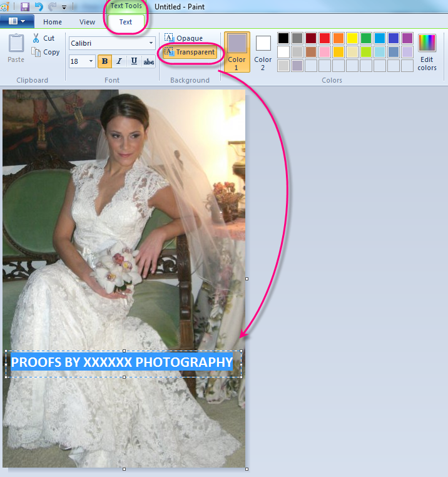Choose Transparent background option
The image size is (448, 477).
tap(190, 52)
